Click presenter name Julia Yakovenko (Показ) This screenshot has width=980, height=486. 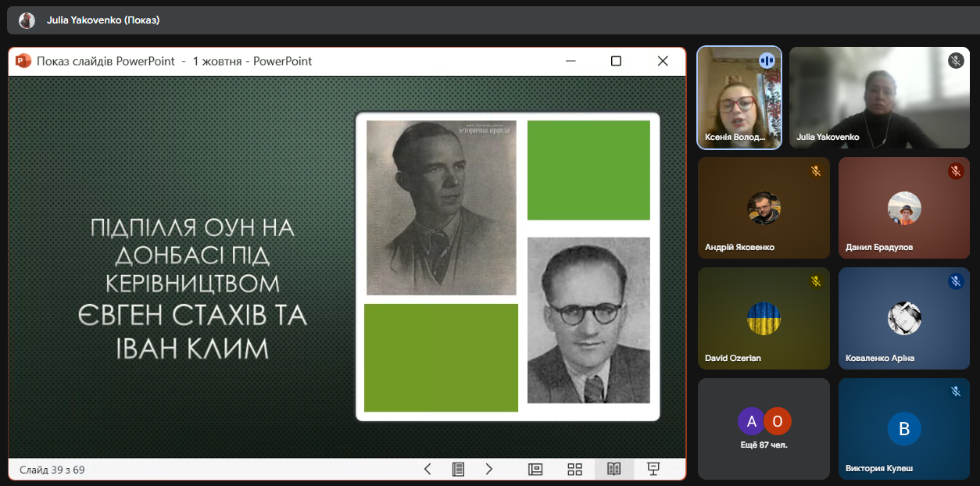(x=103, y=20)
